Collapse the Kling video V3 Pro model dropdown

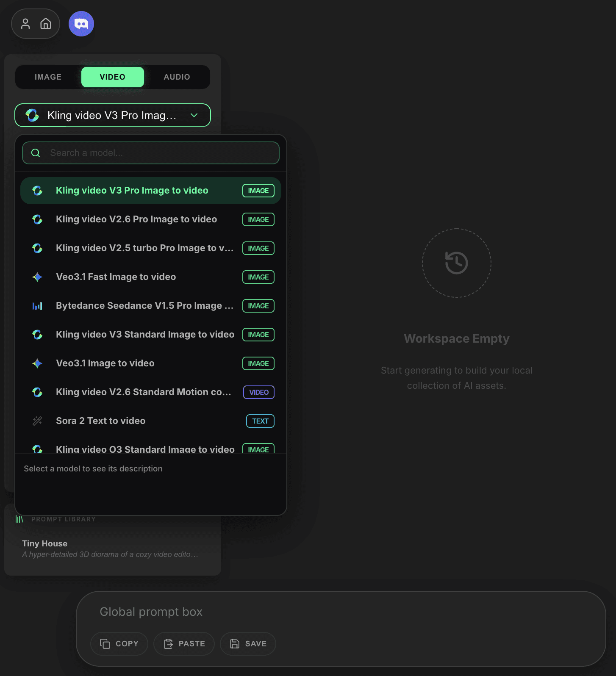113,115
